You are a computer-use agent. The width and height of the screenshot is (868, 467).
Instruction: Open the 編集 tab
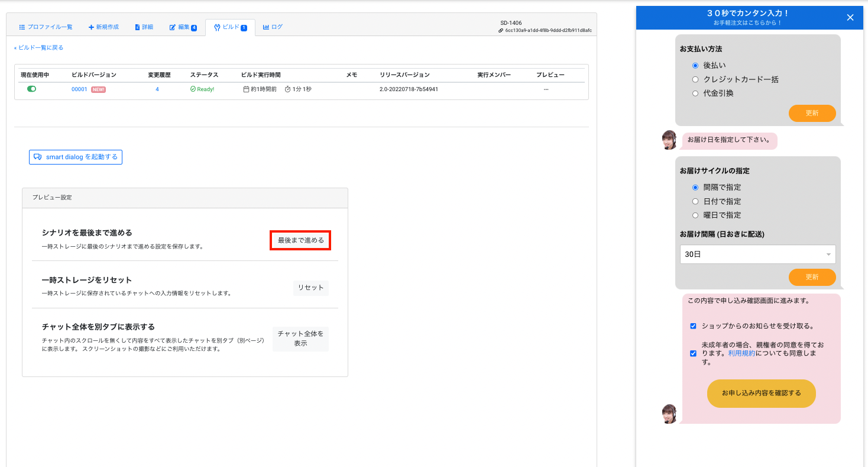point(183,27)
